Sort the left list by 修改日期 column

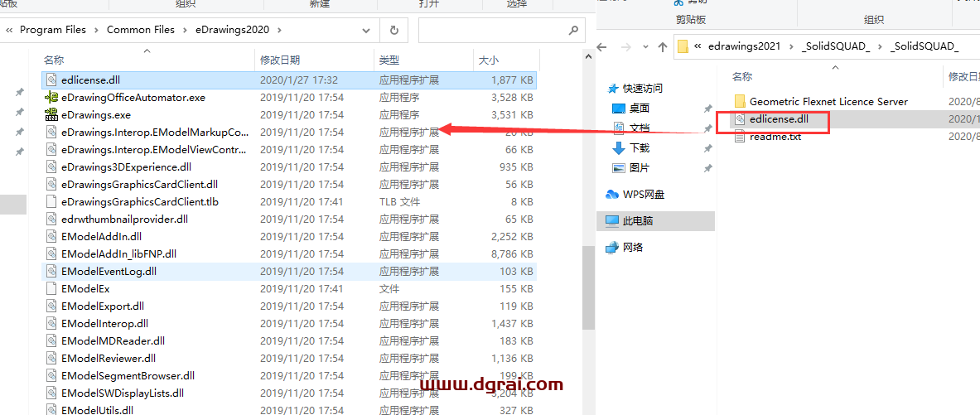280,60
